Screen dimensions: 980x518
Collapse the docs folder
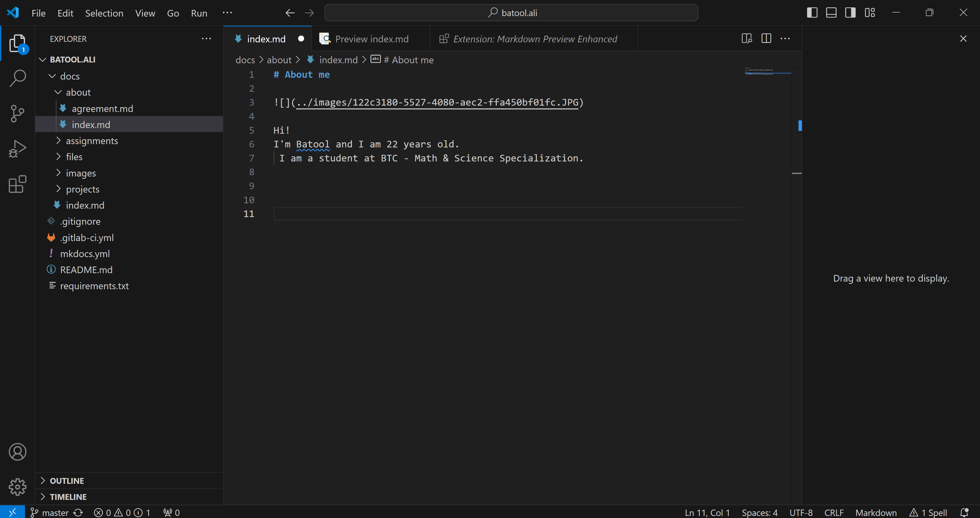tap(52, 76)
